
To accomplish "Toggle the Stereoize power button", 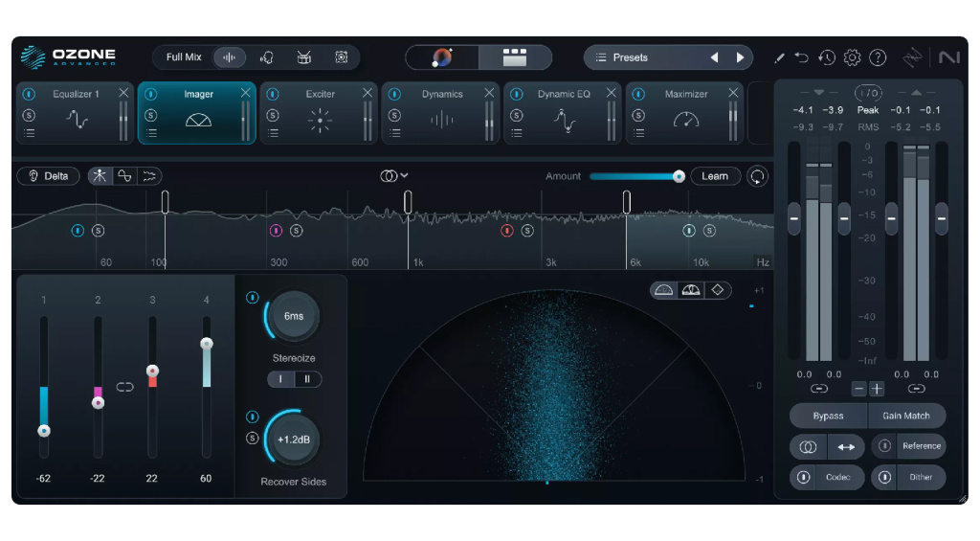I will tap(253, 298).
